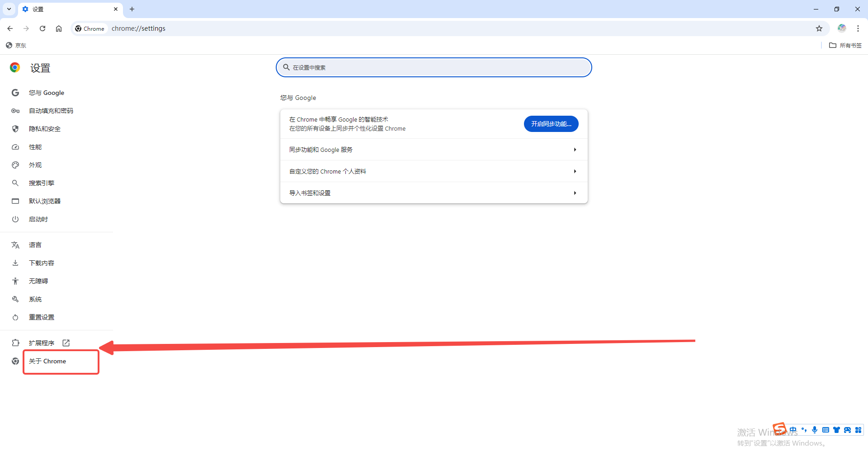This screenshot has width=868, height=470.
Task: Open 启动时 settings section
Action: point(38,219)
